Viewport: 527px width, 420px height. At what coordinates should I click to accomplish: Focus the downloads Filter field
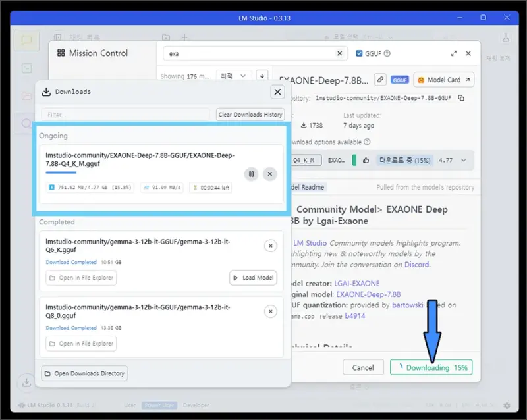coord(125,115)
